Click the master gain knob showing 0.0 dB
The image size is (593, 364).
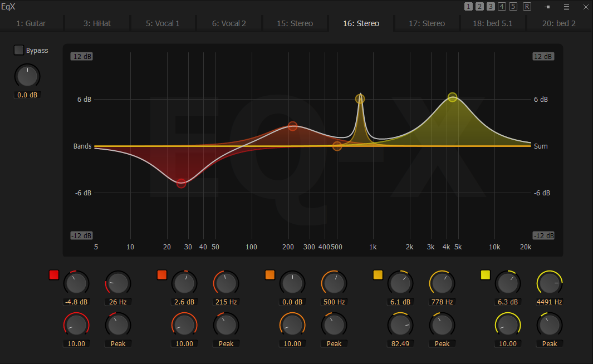click(27, 76)
